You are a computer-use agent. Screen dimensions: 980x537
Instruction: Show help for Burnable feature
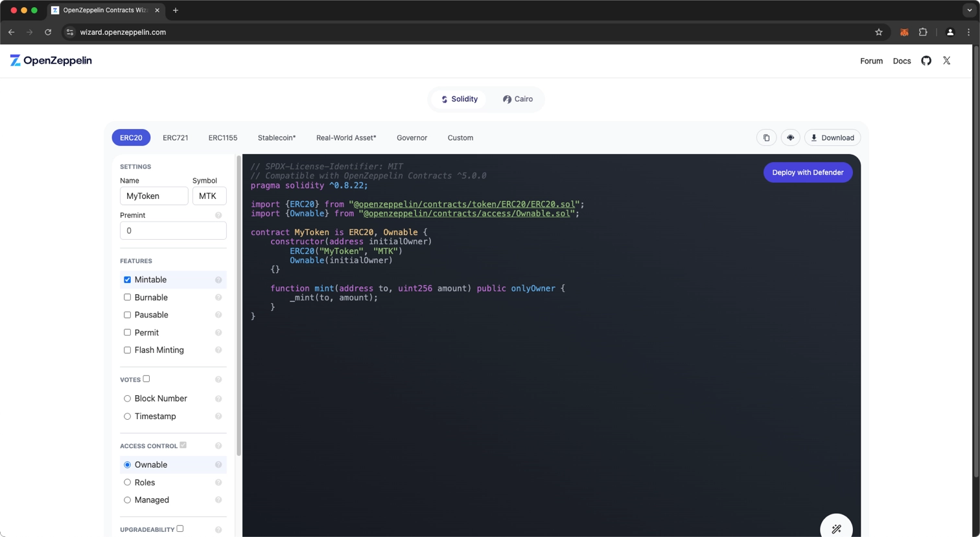[218, 297]
